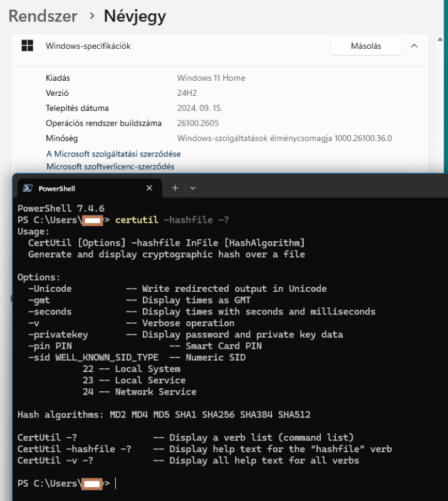
Task: Click the PowerShell 7.4.6 version line
Action: pos(61,209)
